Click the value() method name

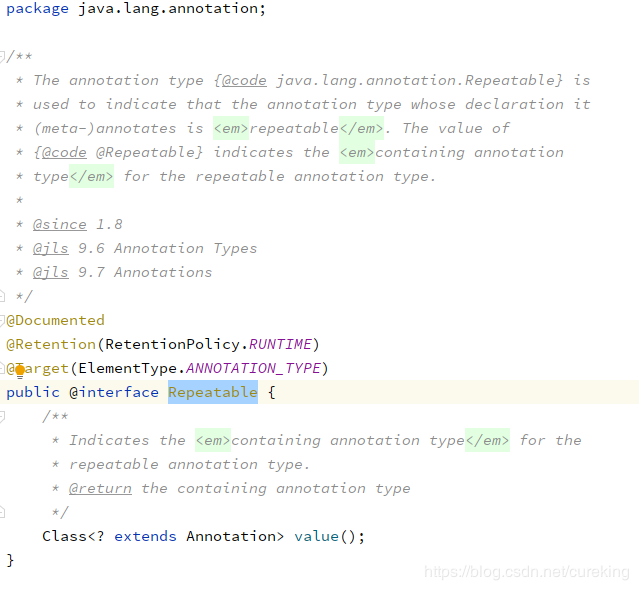coord(317,536)
